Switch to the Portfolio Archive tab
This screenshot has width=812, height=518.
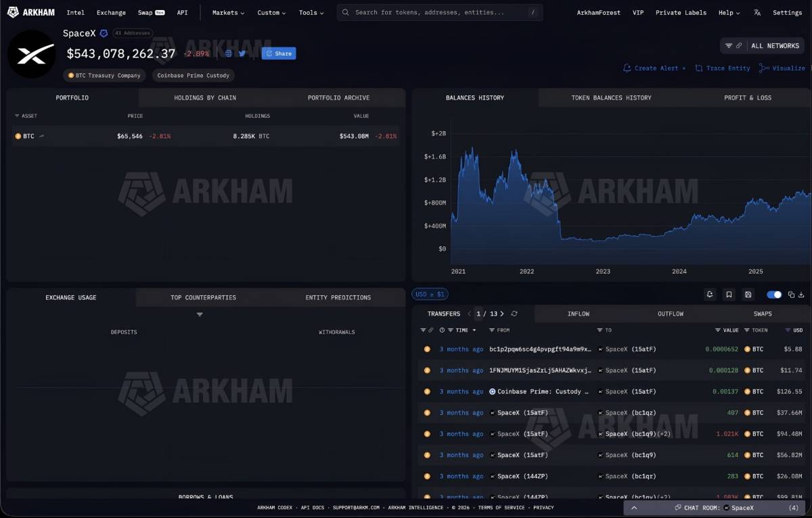pos(338,98)
